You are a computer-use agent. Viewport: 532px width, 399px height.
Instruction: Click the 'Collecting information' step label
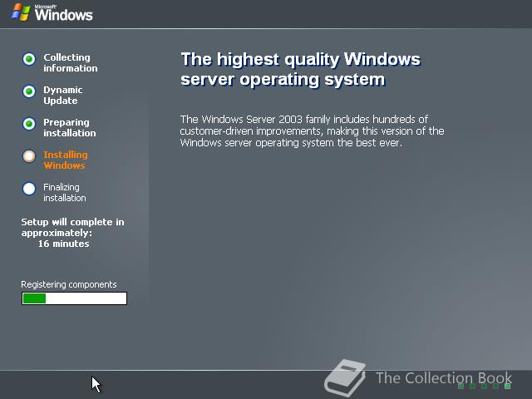70,63
